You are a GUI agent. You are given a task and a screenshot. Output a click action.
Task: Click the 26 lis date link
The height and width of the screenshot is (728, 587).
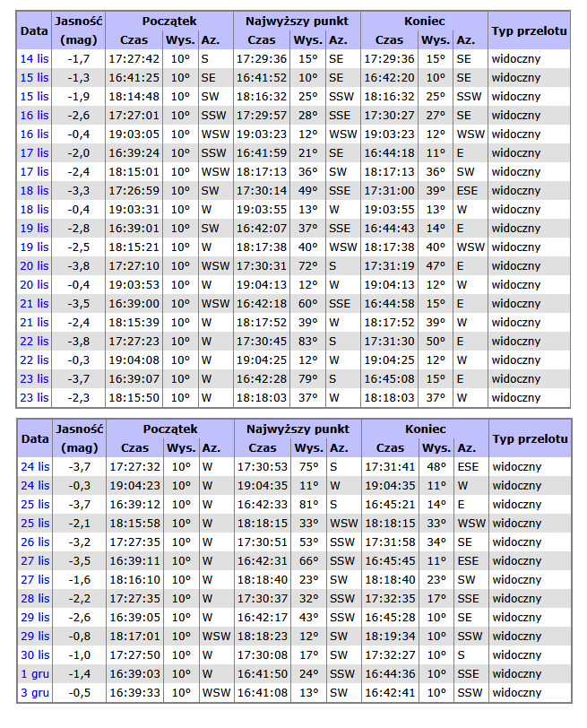(34, 542)
